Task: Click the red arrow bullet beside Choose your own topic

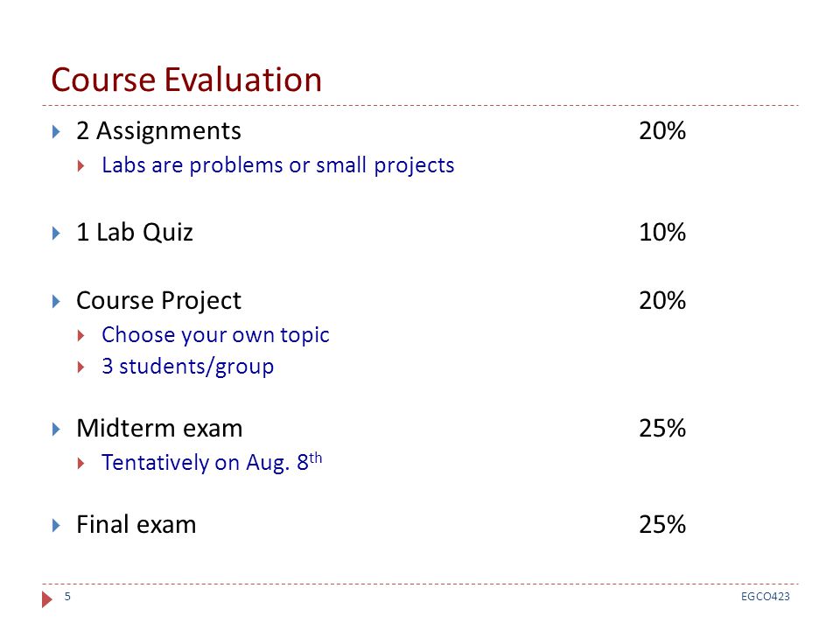Action: [80, 336]
